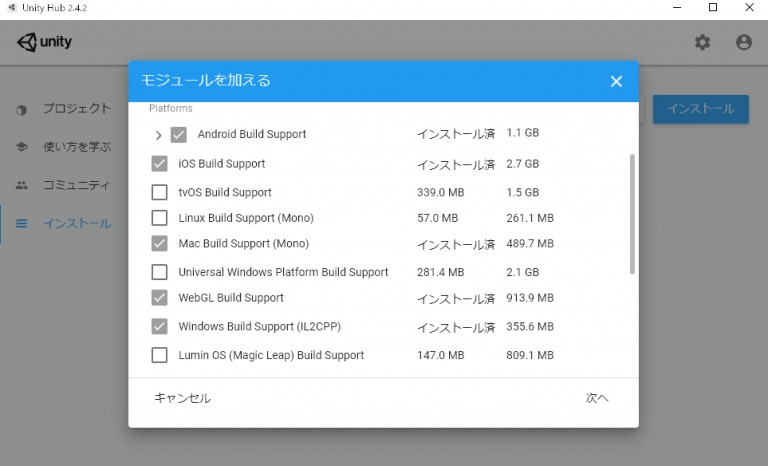The height and width of the screenshot is (466, 768).
Task: Click Windows Build Support (IL2CPP) label
Action: [260, 326]
